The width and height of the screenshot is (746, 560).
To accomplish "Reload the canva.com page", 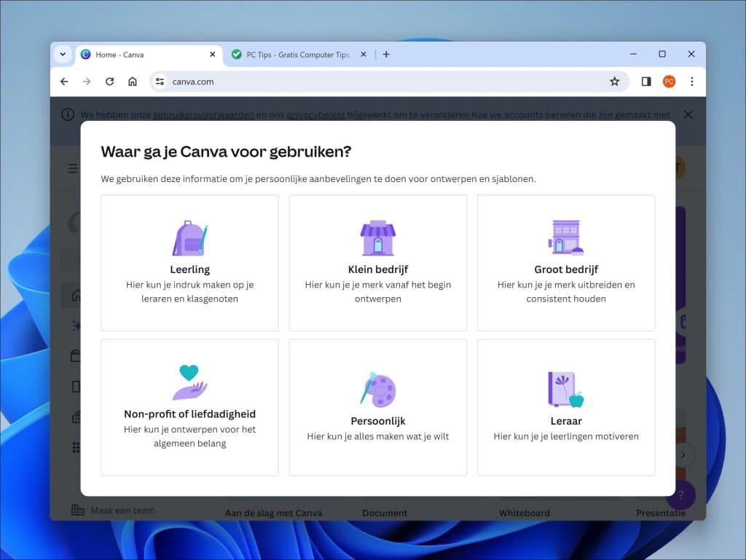I will pyautogui.click(x=109, y=82).
